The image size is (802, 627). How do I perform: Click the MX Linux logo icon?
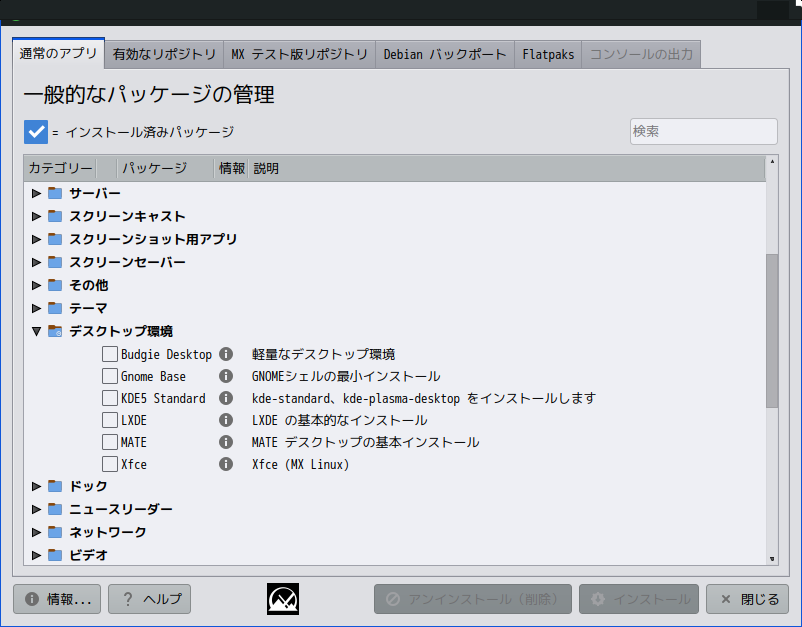click(283, 599)
